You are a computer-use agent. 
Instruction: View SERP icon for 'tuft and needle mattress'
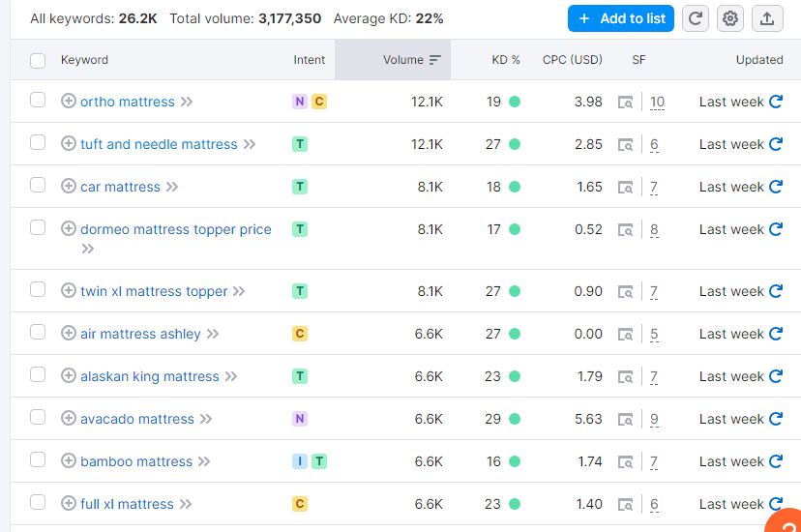point(625,145)
